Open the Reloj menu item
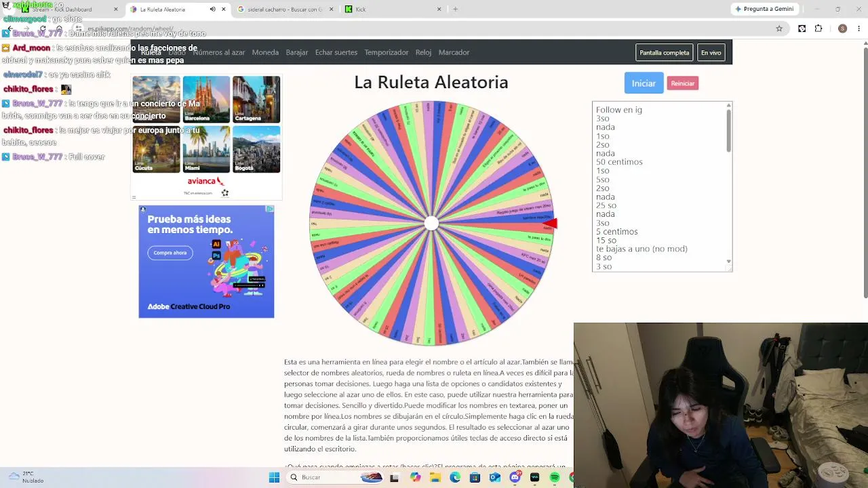868x488 pixels. tap(423, 52)
